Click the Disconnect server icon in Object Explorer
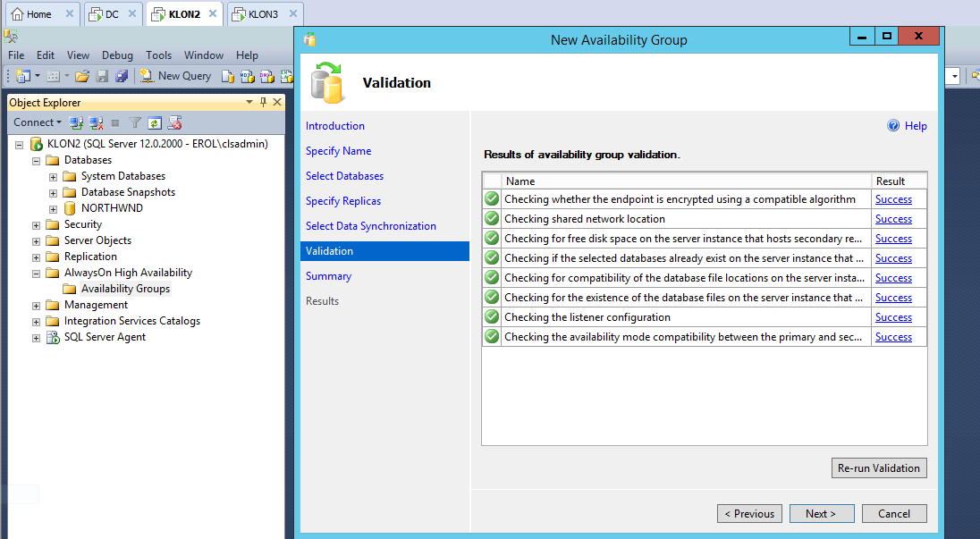 point(96,122)
